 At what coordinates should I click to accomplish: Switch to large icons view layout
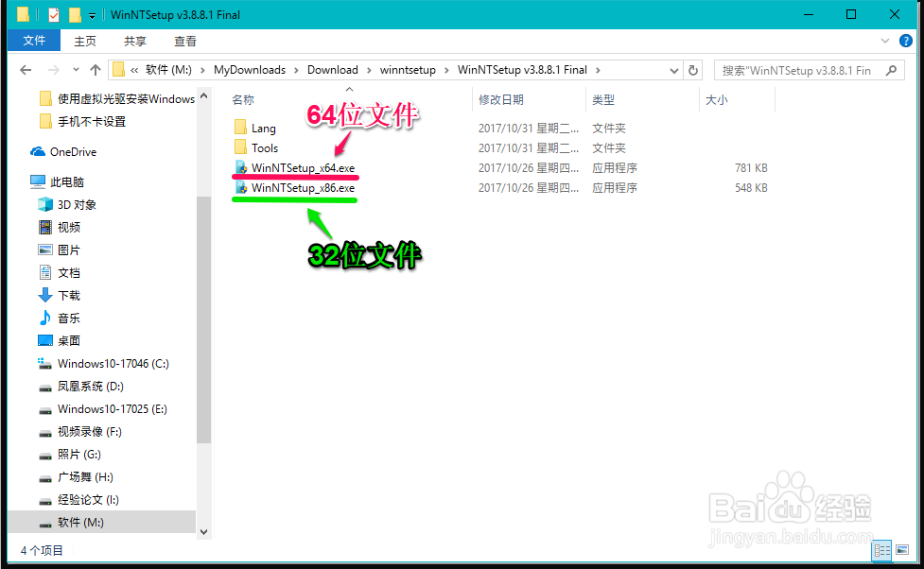coord(902,550)
